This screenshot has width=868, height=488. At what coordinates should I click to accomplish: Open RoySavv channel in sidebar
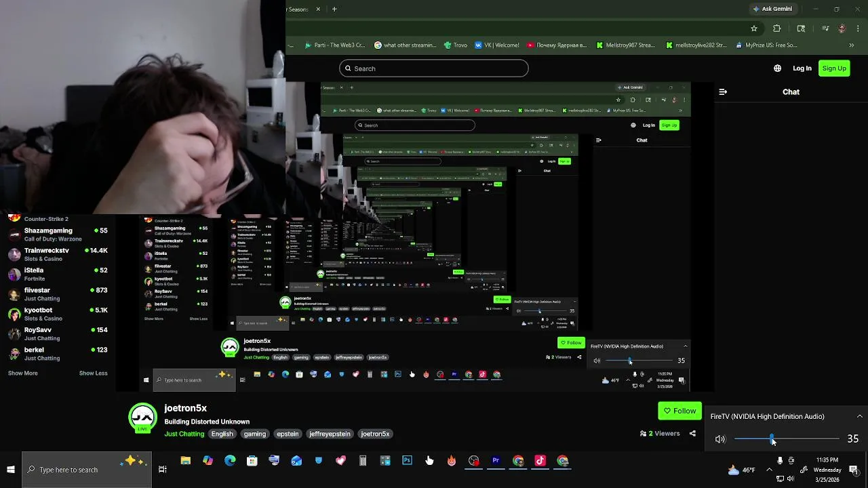(x=59, y=333)
